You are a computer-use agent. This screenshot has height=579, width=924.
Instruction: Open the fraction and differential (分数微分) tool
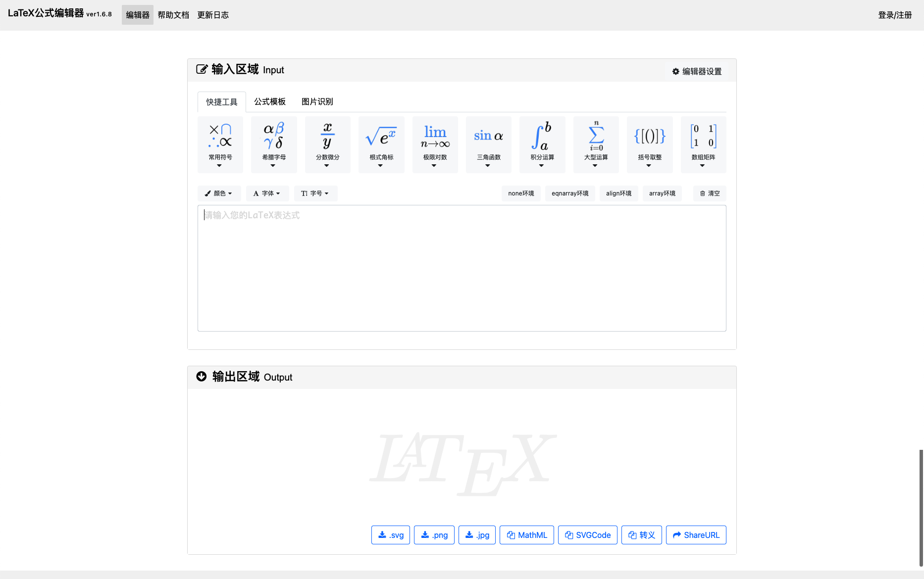pos(327,145)
